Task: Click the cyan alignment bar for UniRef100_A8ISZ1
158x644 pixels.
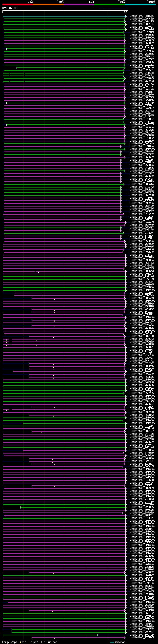Action: coord(65,16)
